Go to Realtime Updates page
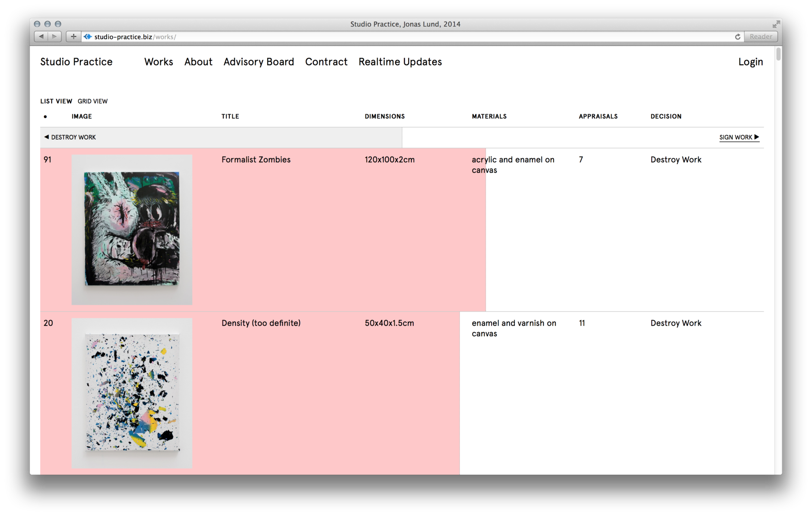 tap(400, 62)
